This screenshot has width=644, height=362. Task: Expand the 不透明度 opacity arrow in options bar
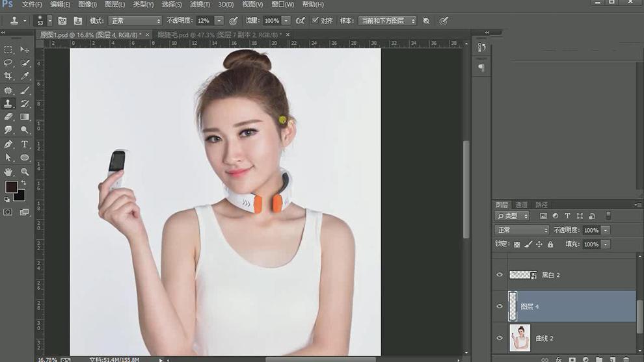coord(219,21)
